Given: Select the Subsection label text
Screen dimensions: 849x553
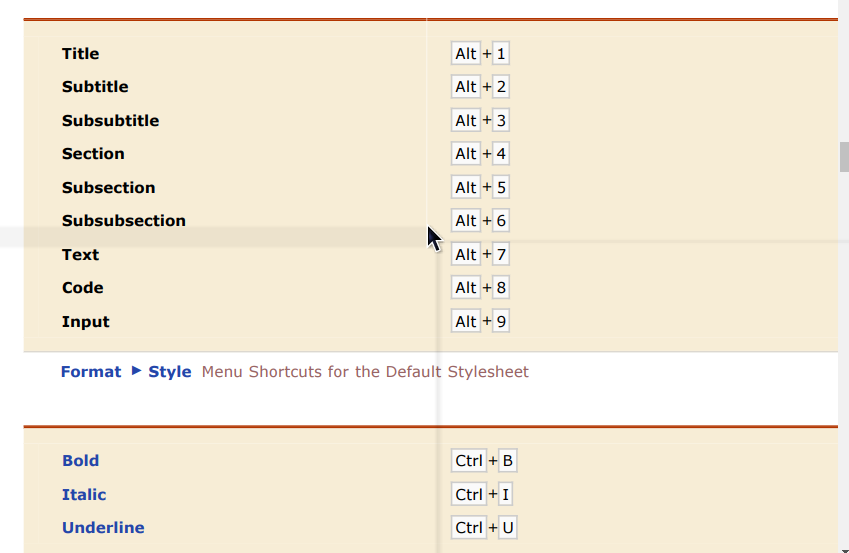Looking at the screenshot, I should pos(108,188).
